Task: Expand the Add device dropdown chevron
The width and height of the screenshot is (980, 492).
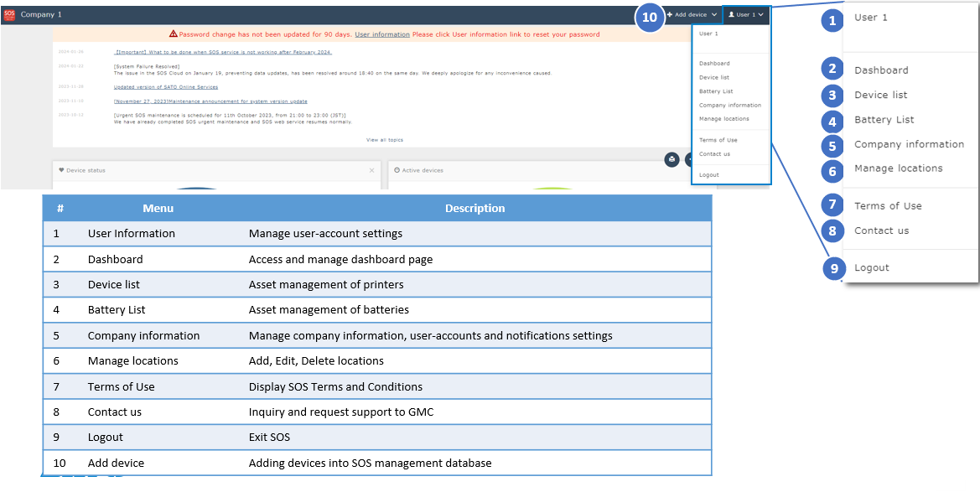Action: [713, 14]
